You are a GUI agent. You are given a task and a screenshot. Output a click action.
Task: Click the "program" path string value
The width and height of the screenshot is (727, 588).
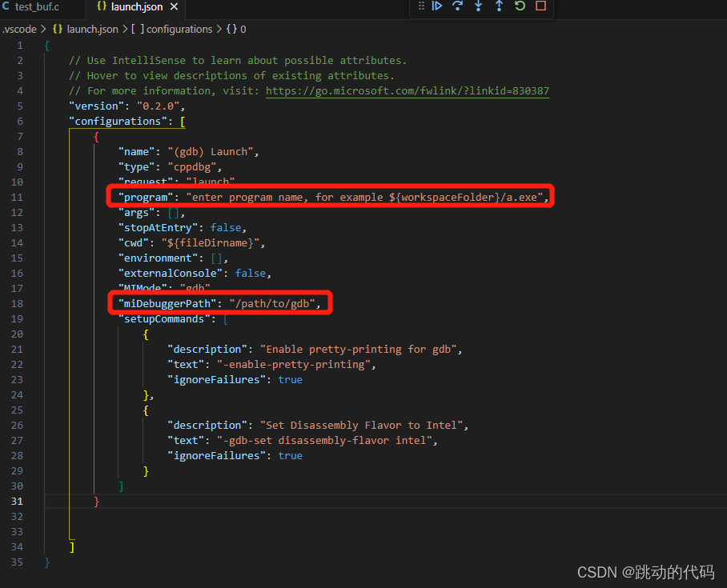click(x=364, y=198)
